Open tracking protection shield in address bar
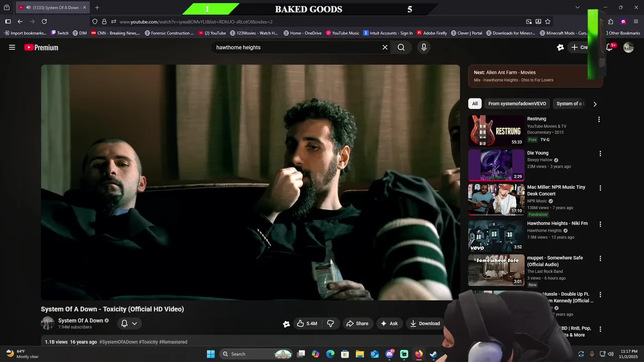 pos(95,22)
